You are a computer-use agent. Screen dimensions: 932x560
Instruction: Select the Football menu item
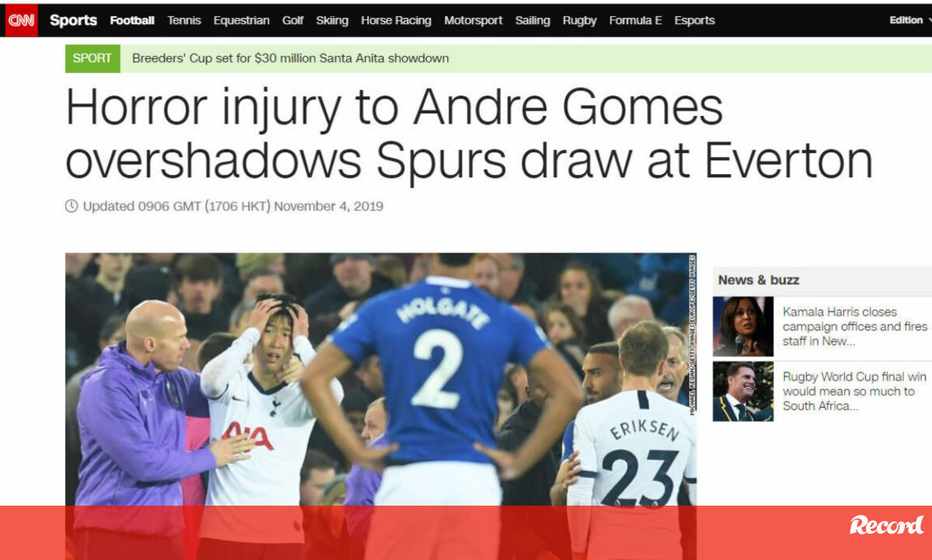[132, 21]
